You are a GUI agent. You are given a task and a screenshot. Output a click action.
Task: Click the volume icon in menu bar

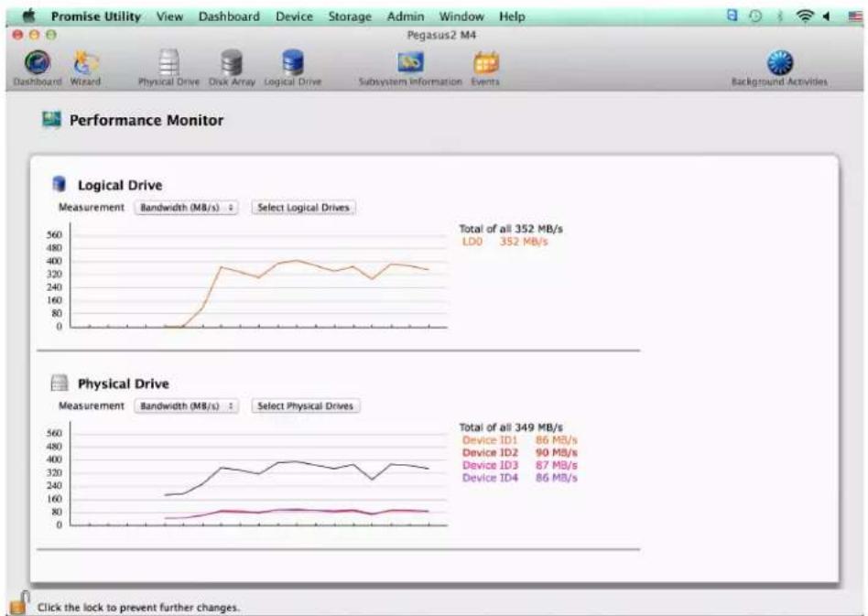tap(826, 16)
